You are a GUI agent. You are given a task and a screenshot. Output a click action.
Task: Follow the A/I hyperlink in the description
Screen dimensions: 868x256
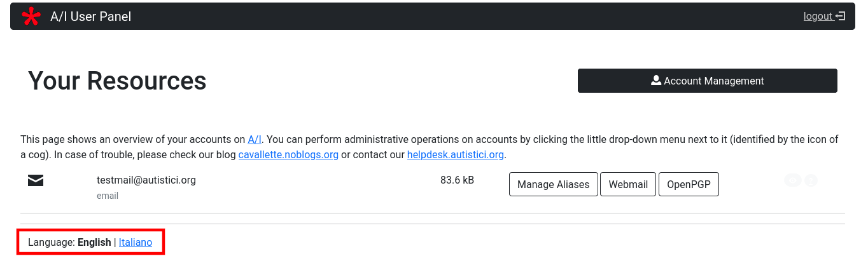[255, 139]
